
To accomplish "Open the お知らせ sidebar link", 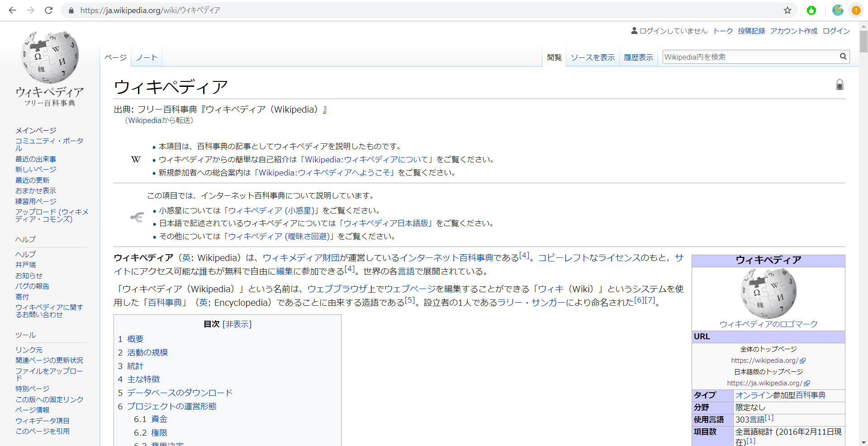I will 29,275.
